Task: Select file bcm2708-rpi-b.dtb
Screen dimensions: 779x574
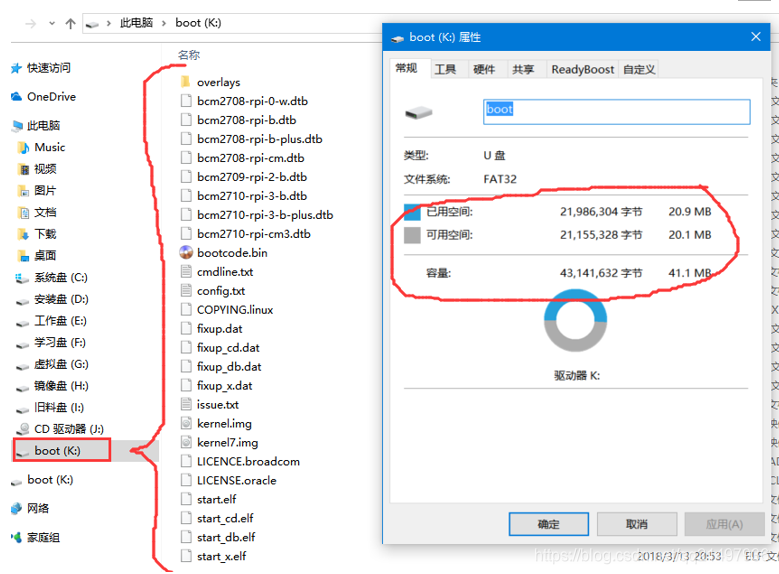Action: (x=238, y=120)
